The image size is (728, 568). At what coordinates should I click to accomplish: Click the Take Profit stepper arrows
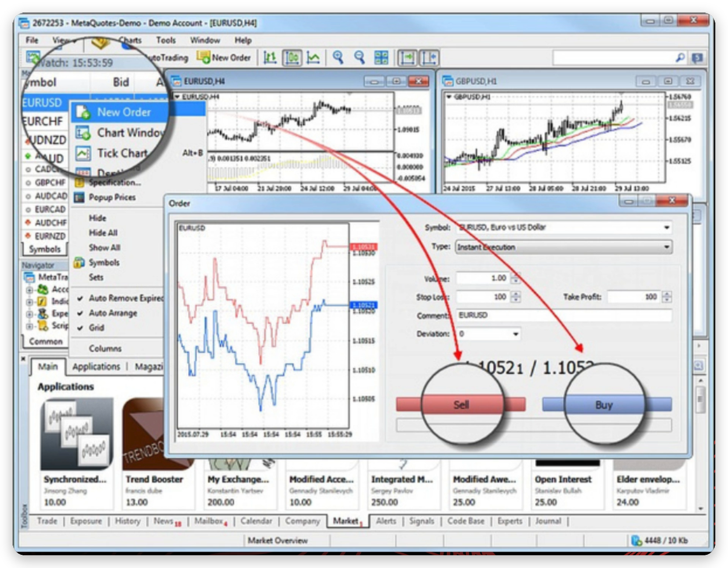click(x=666, y=297)
